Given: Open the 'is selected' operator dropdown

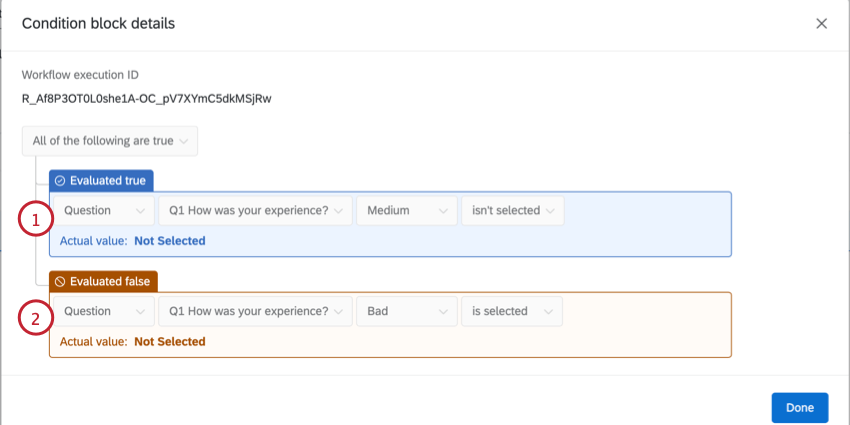Looking at the screenshot, I should tap(511, 311).
